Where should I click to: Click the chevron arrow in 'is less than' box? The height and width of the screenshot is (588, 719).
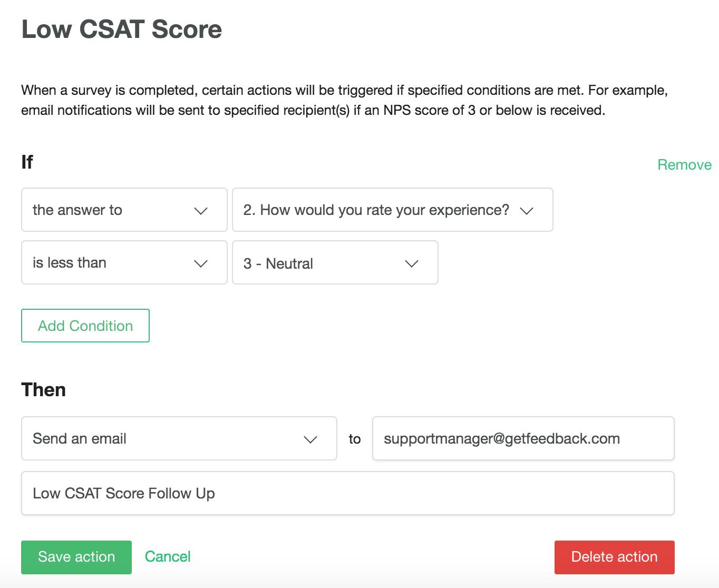click(201, 263)
